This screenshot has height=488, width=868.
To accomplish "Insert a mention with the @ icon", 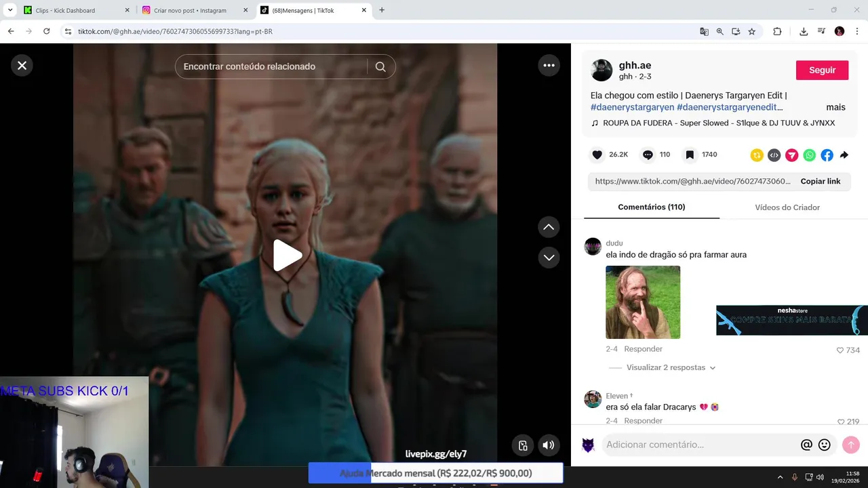I will tap(806, 445).
